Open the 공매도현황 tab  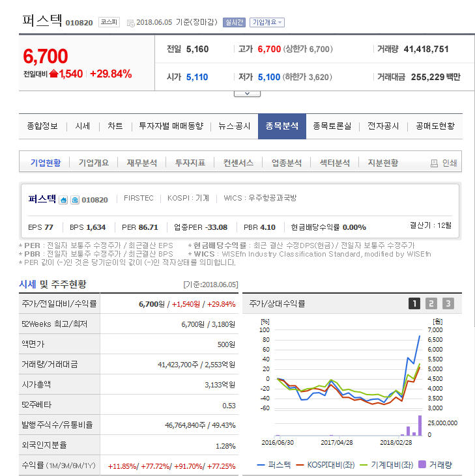435,126
